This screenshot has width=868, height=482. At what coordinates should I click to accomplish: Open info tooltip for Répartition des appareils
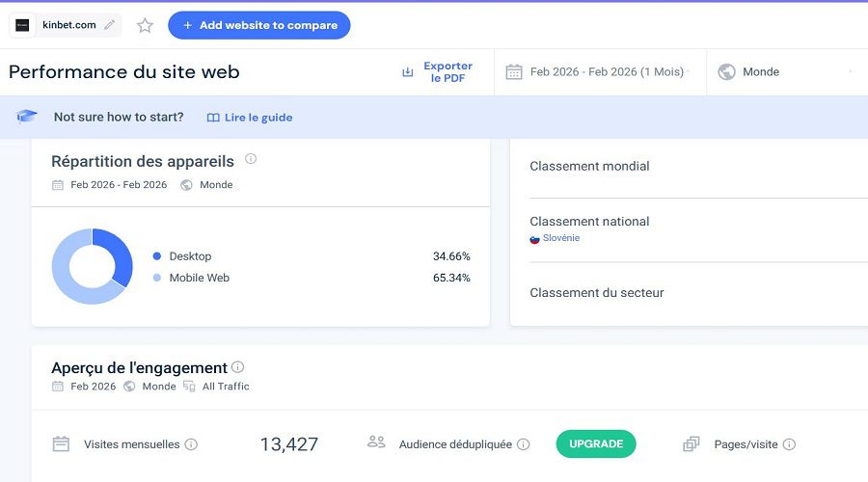[251, 159]
